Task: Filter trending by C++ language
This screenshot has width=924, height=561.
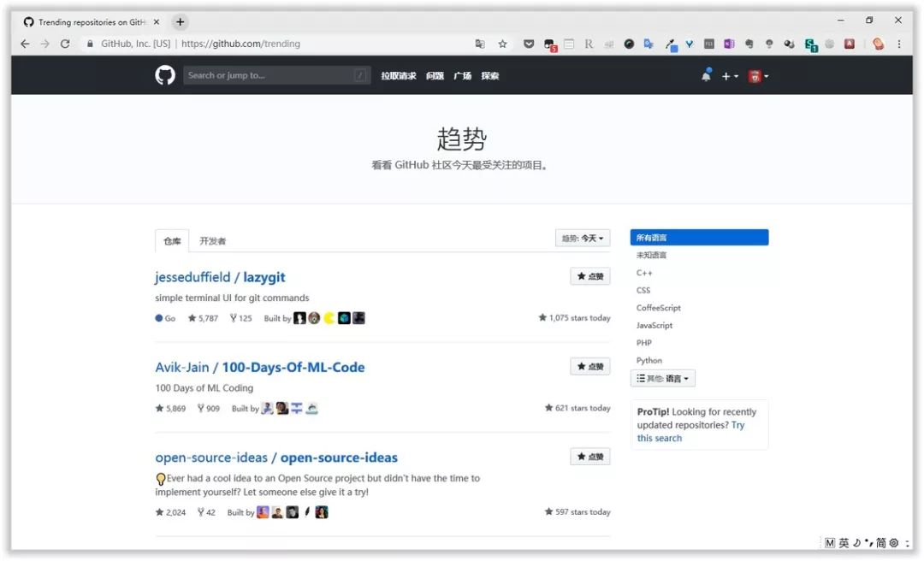Action: click(x=644, y=273)
